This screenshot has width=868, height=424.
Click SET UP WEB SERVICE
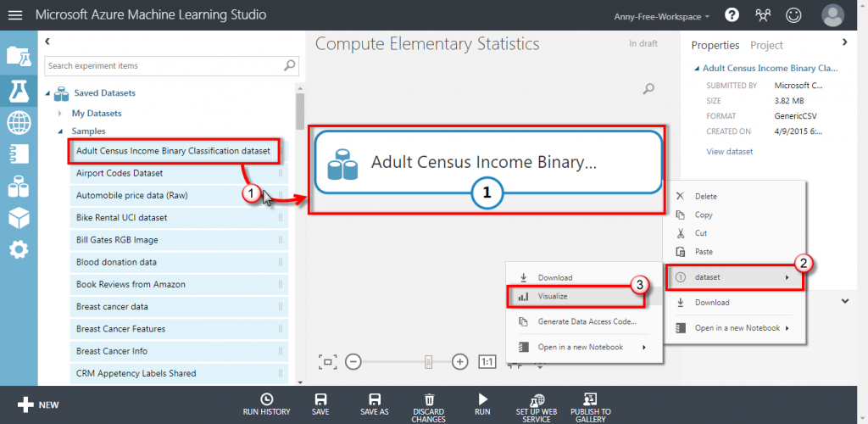tap(537, 407)
